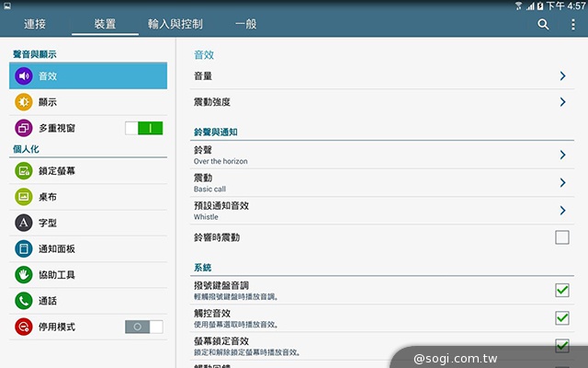Open 字型 settings entry
588x368 pixels.
(88, 223)
